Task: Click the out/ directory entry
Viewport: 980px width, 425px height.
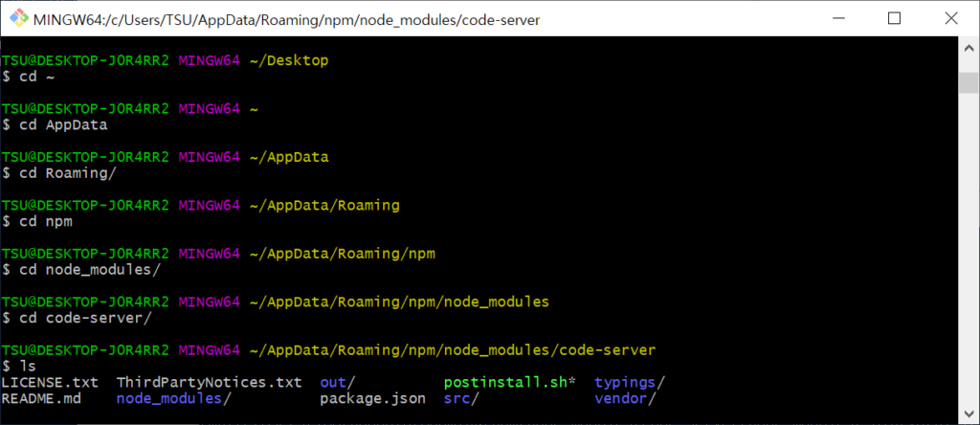Action: coord(338,382)
